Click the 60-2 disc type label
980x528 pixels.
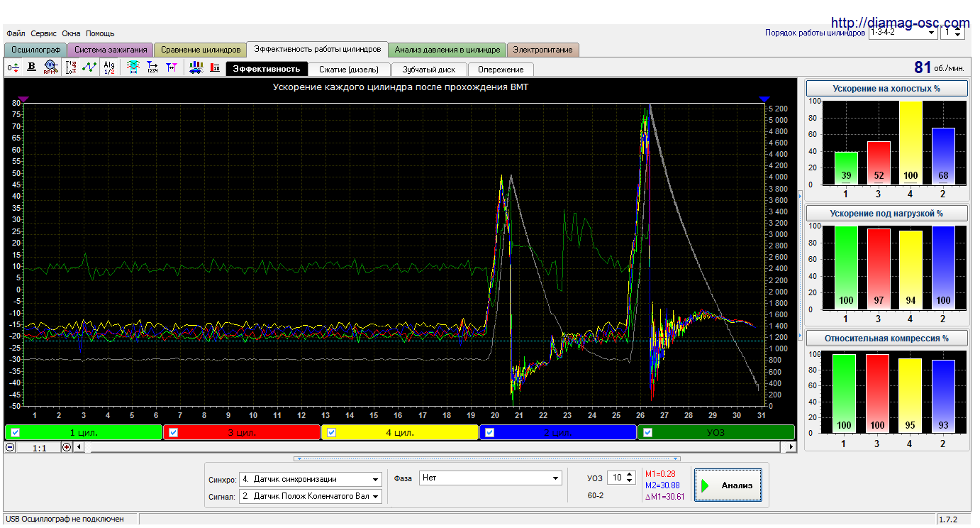click(596, 495)
